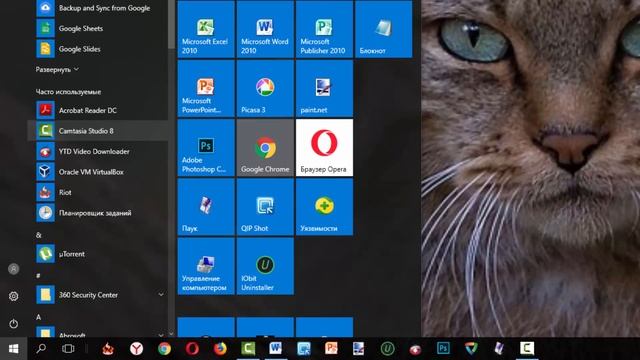Screen dimensions: 640x360
Task: Switch to white Camtasia Recorder taskbar icon
Action: pos(527,349)
